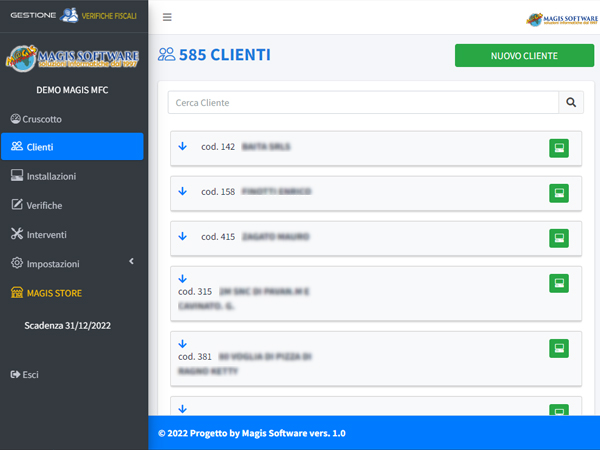Click the Clienti people icon in sidebar
The height and width of the screenshot is (450, 600).
[17, 146]
